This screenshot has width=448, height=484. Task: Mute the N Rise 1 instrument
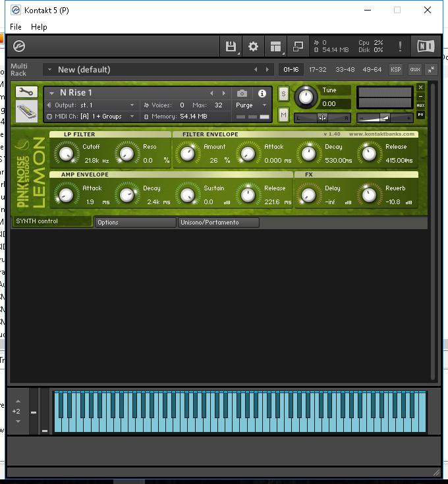tap(283, 115)
